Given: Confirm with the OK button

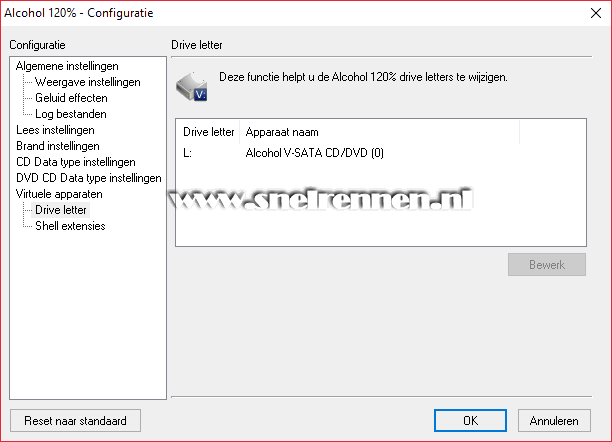Looking at the screenshot, I should tap(470, 421).
